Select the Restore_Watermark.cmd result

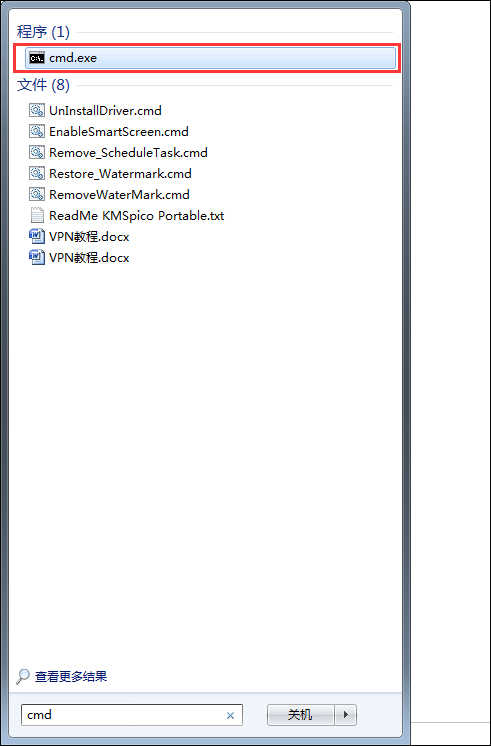click(120, 174)
